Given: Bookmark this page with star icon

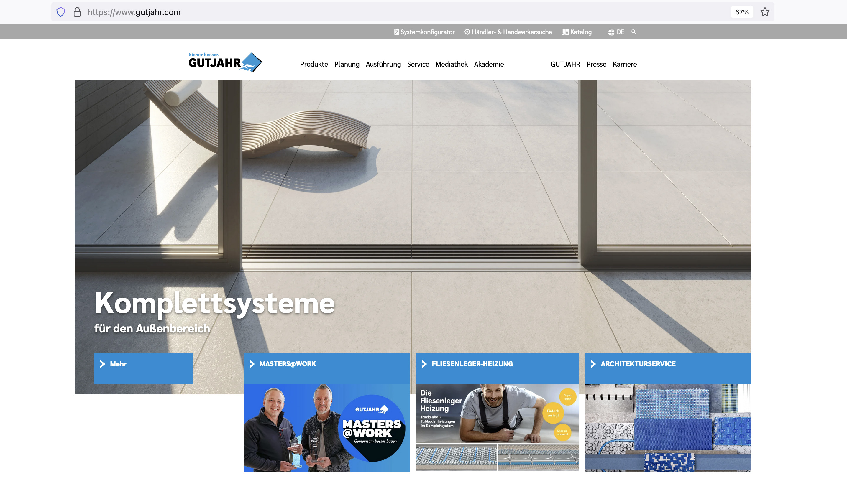Looking at the screenshot, I should coord(765,12).
